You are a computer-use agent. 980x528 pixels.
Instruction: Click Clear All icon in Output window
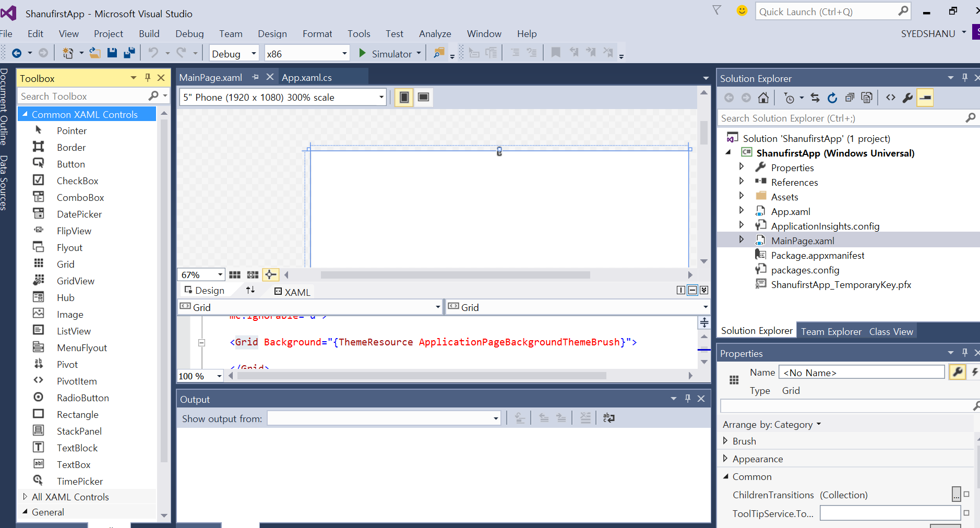(x=585, y=418)
